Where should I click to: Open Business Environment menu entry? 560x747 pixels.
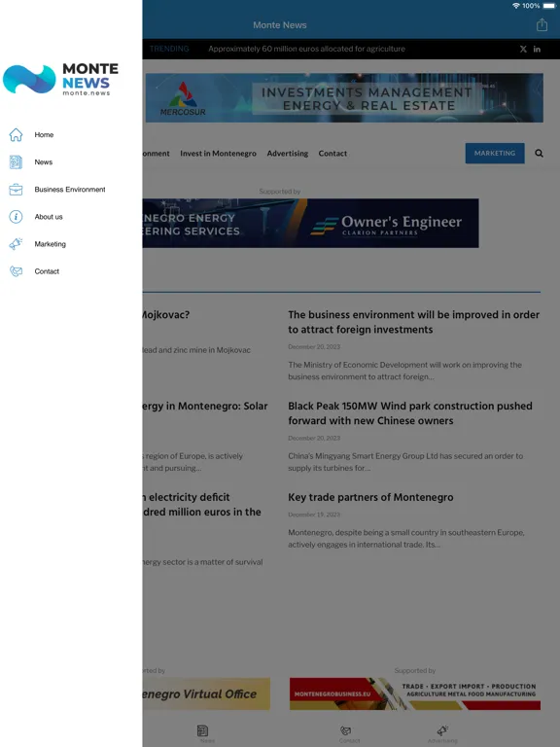(70, 189)
